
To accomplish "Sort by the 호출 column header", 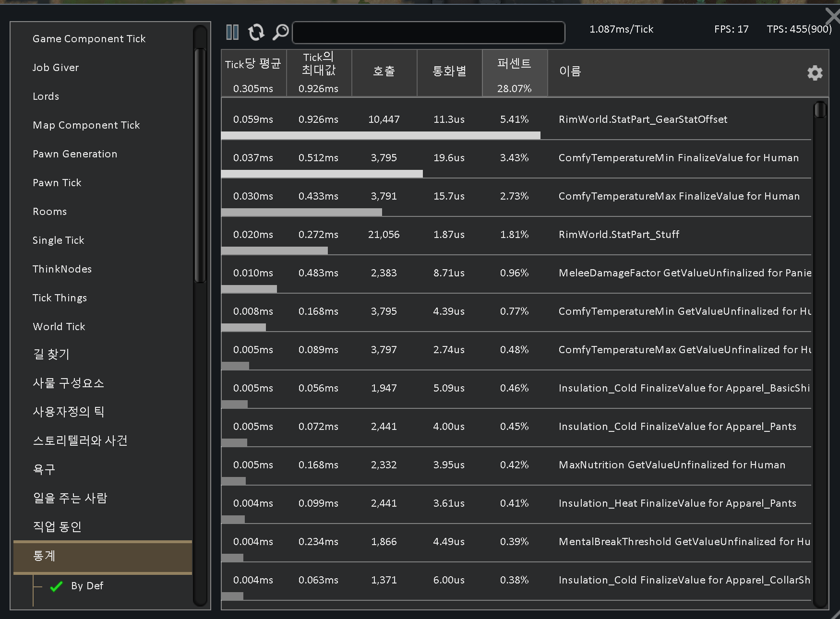I will point(384,73).
